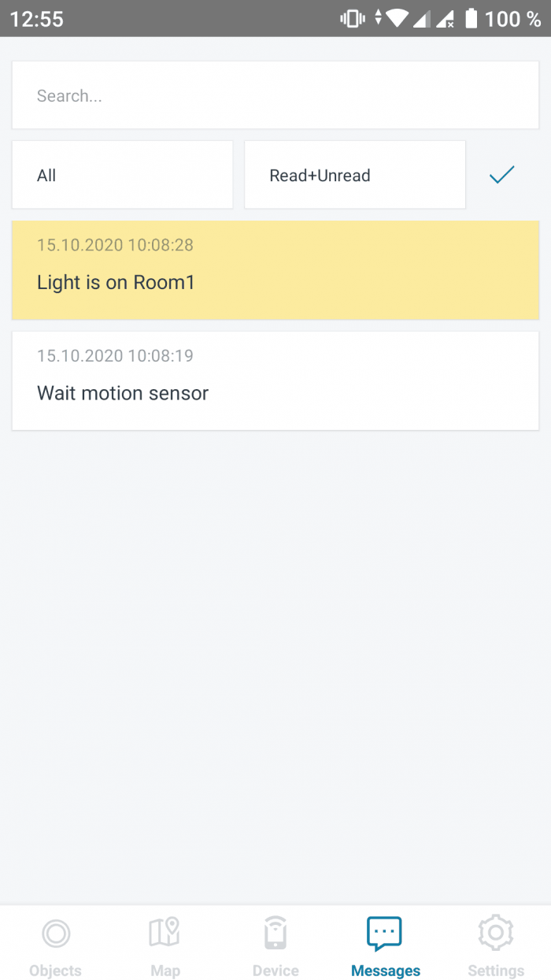Open the Light is on Room1 message
The height and width of the screenshot is (980, 551).
point(275,270)
